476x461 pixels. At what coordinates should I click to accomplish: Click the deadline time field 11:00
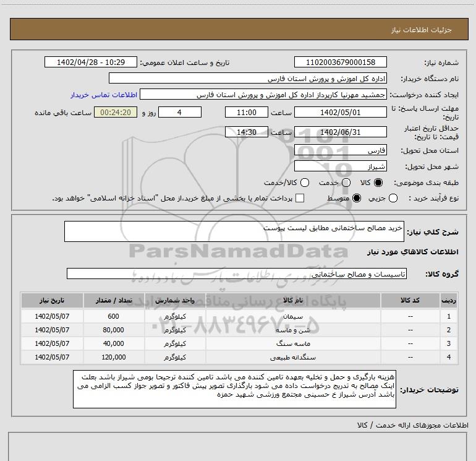(x=247, y=113)
